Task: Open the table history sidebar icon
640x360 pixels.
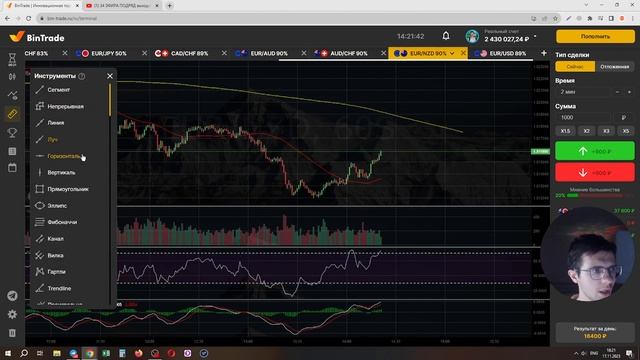Action: (x=12, y=151)
